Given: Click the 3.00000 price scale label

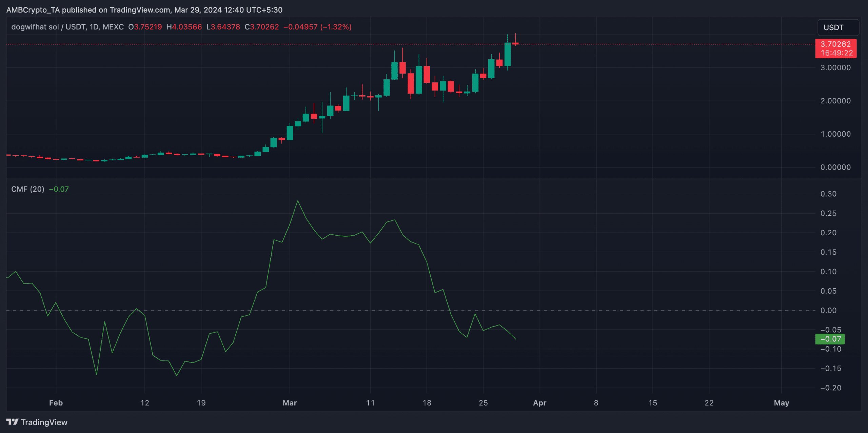Looking at the screenshot, I should click(835, 67).
